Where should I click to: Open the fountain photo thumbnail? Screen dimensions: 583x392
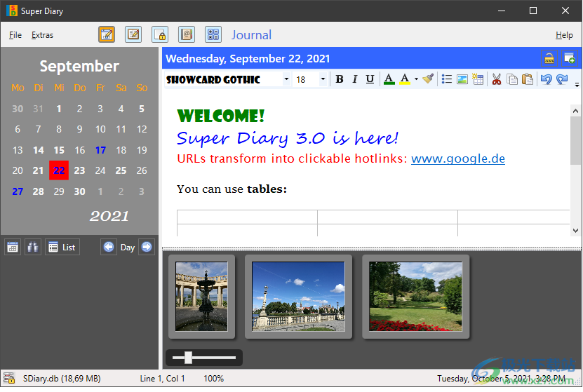[201, 296]
